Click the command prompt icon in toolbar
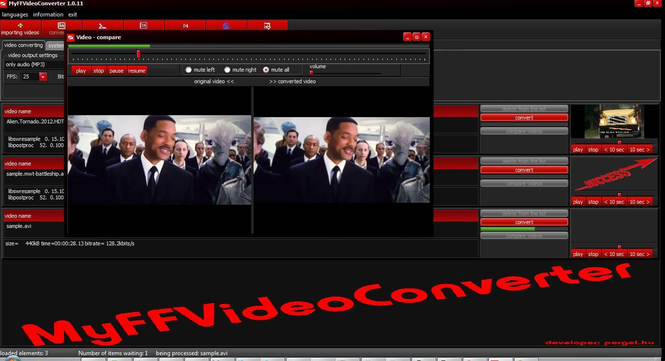Image resolution: width=665 pixels, height=361 pixels. (x=103, y=26)
